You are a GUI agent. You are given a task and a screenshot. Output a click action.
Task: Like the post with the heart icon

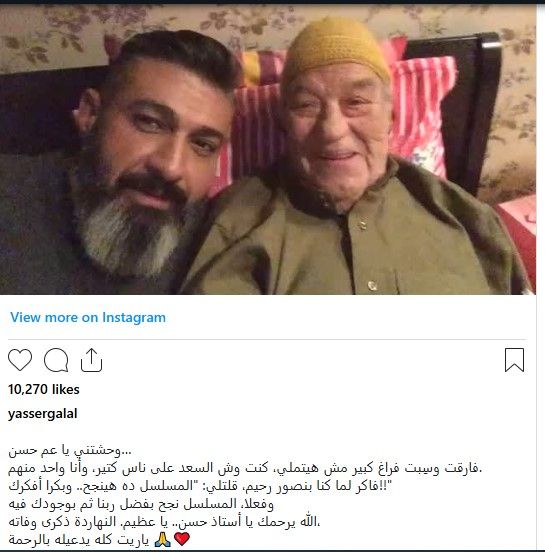[20, 360]
